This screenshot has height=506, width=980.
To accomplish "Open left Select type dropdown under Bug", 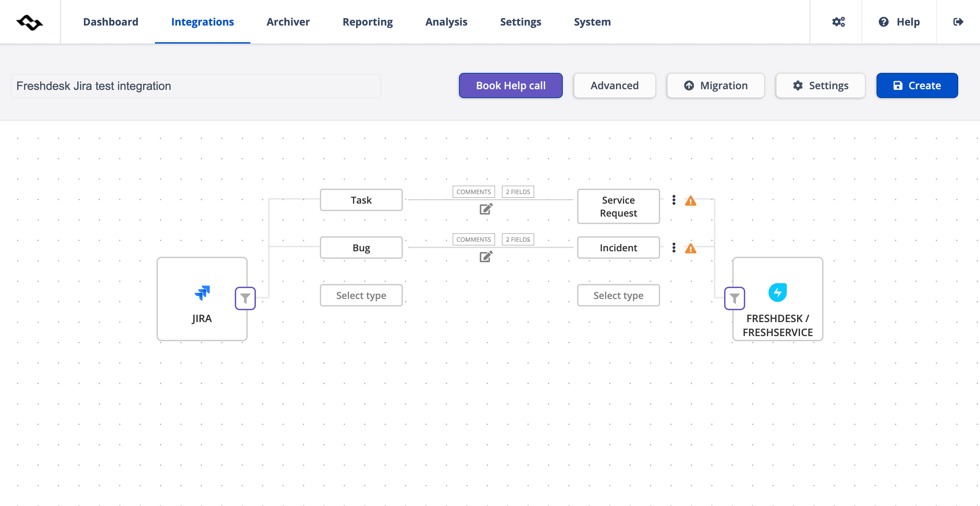I will tap(361, 295).
